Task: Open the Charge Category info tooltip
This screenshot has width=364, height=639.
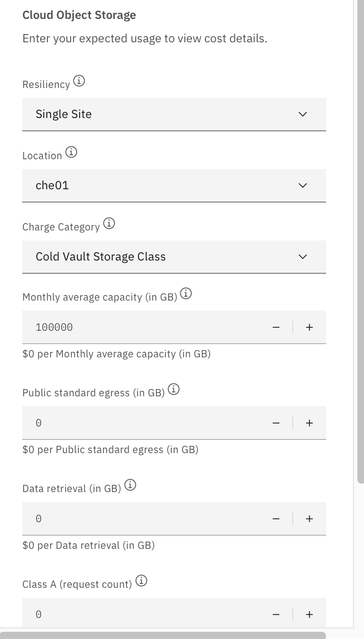Action: pos(109,223)
